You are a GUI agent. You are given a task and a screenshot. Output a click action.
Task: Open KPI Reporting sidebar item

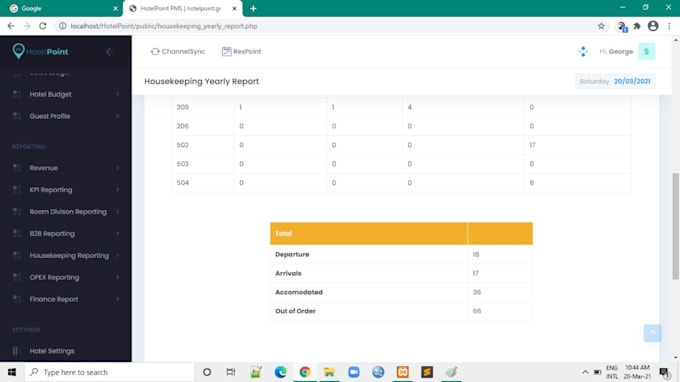(x=66, y=190)
